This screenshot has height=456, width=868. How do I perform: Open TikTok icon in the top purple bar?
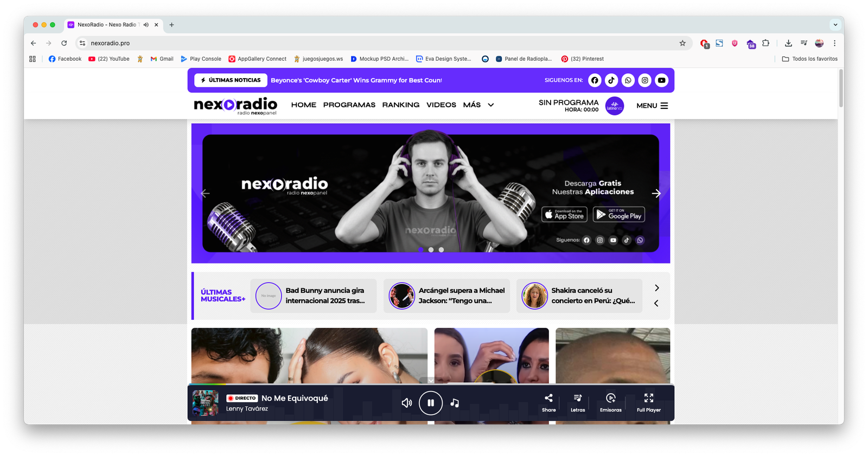[611, 80]
